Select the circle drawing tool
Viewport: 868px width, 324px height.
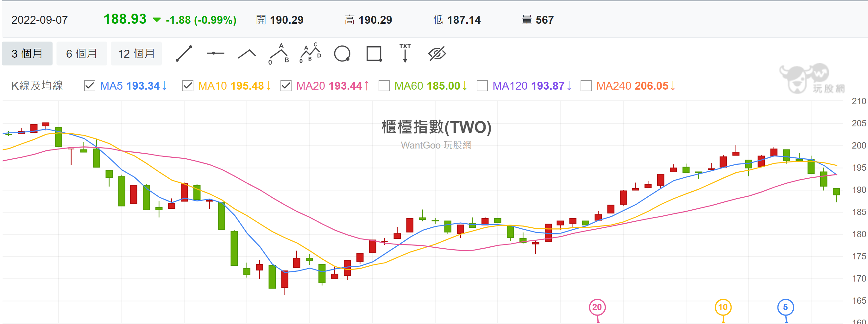[x=342, y=54]
